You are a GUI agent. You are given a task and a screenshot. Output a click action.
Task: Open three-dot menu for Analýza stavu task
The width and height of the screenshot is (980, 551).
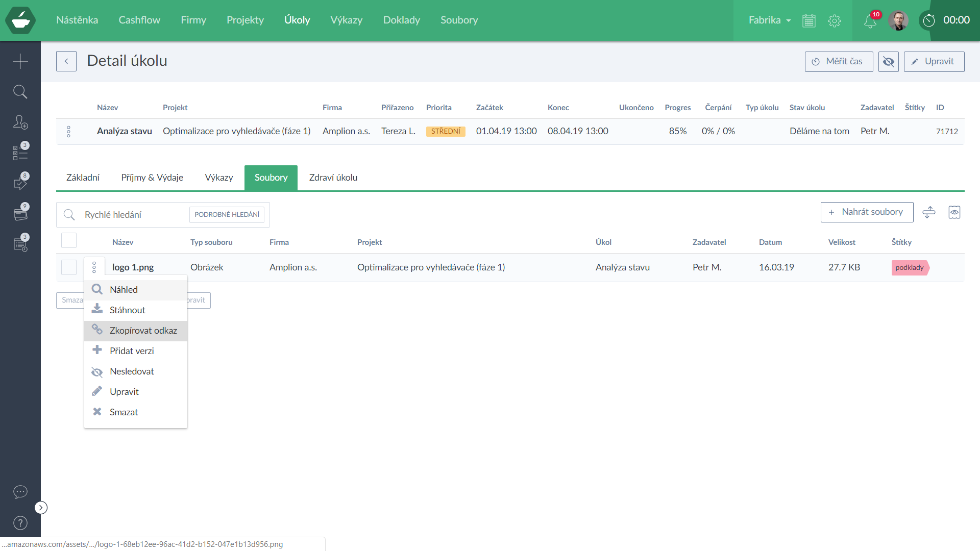click(68, 132)
